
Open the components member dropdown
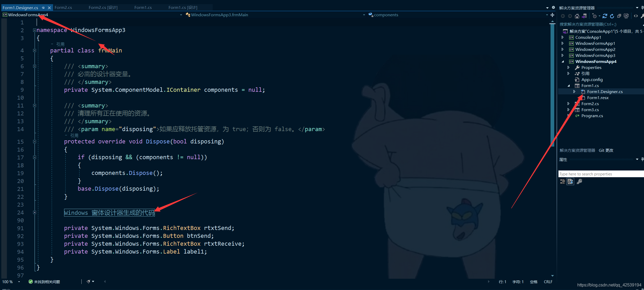547,15
